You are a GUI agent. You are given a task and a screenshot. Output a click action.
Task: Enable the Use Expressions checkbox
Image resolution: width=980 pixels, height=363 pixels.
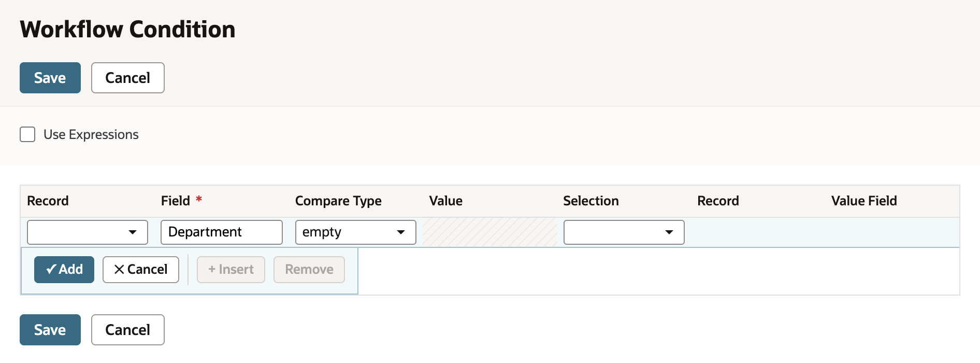27,134
